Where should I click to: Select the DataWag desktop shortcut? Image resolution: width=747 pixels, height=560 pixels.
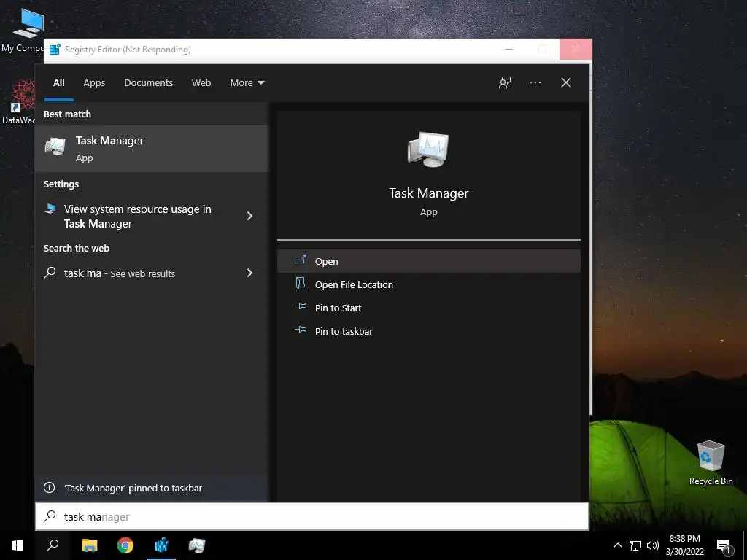(19, 102)
